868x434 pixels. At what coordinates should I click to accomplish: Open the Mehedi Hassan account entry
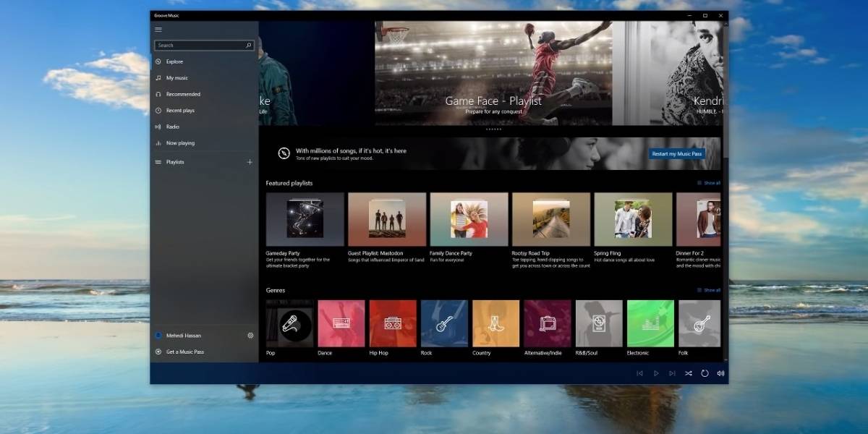[197, 336]
